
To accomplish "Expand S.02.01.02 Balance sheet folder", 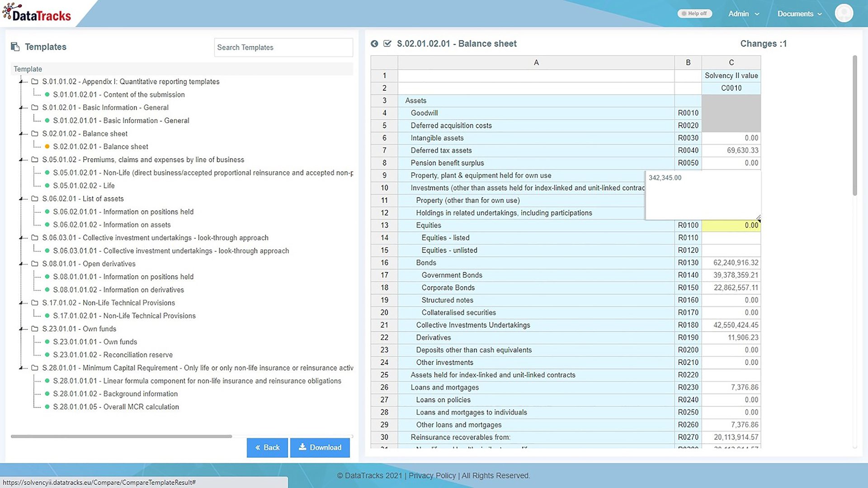I will (x=22, y=133).
